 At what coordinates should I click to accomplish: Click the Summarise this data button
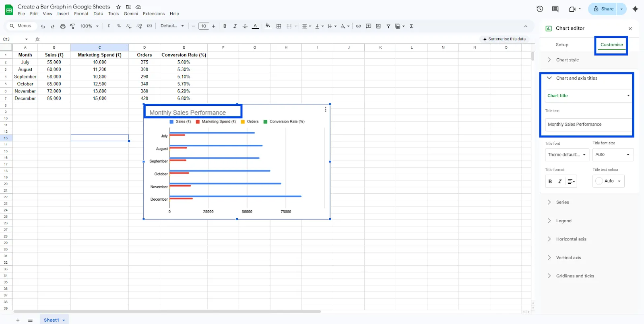coord(504,39)
